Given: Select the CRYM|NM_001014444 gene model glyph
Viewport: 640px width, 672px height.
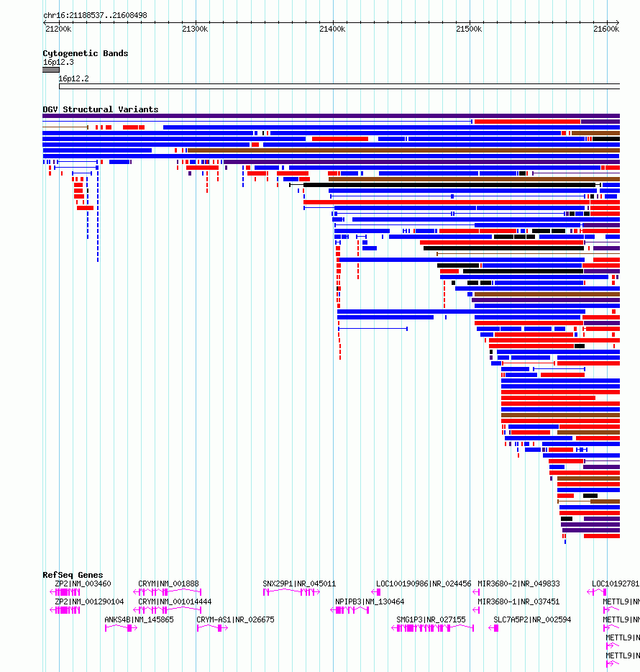Looking at the screenshot, I should point(167,610).
